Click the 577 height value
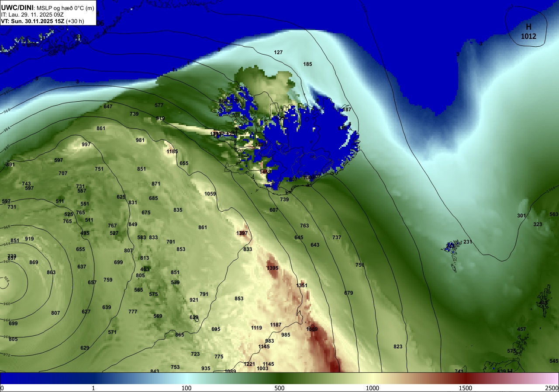Viewport: 559px width, 392px height. (x=159, y=105)
